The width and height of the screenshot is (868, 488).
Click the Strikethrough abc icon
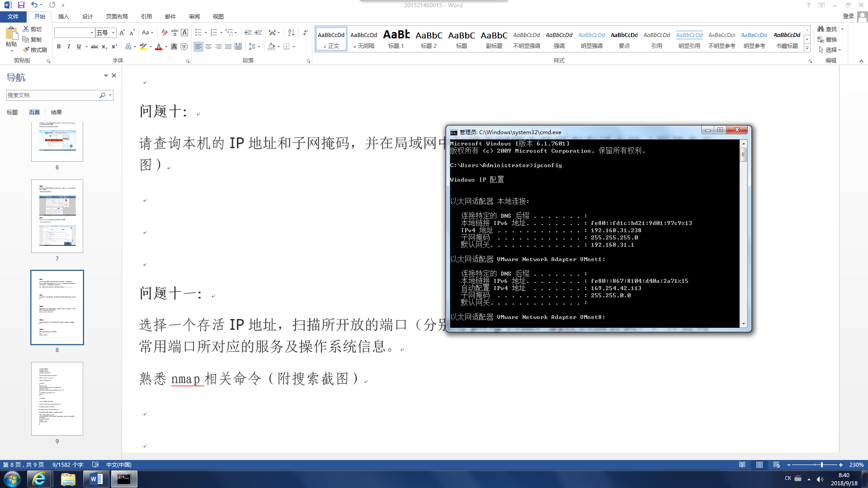pyautogui.click(x=94, y=47)
